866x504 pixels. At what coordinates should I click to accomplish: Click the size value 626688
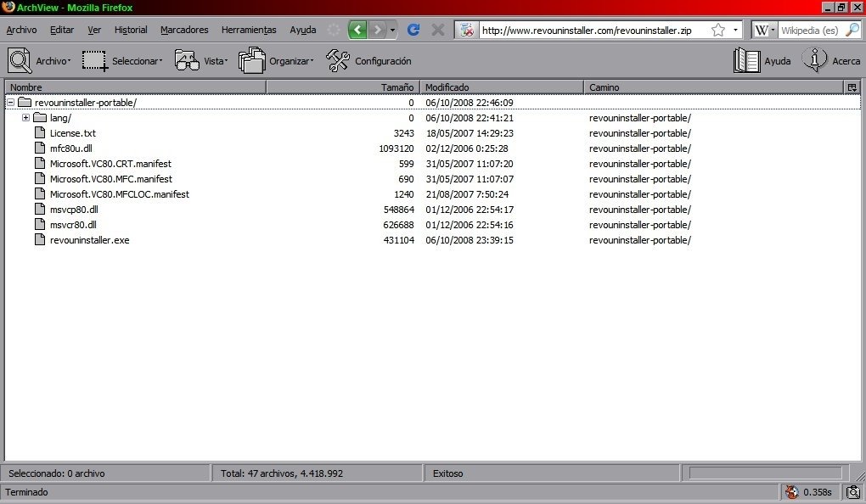399,225
